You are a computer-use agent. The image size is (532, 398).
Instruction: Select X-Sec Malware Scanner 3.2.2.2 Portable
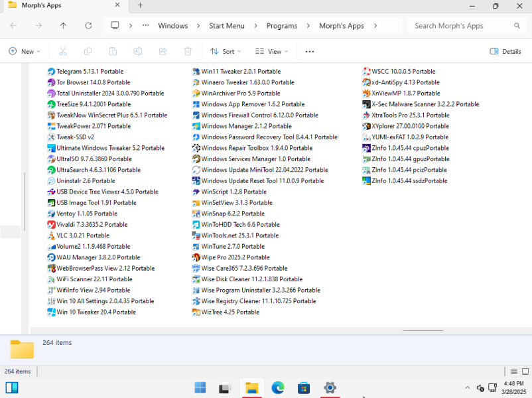pyautogui.click(x=421, y=104)
